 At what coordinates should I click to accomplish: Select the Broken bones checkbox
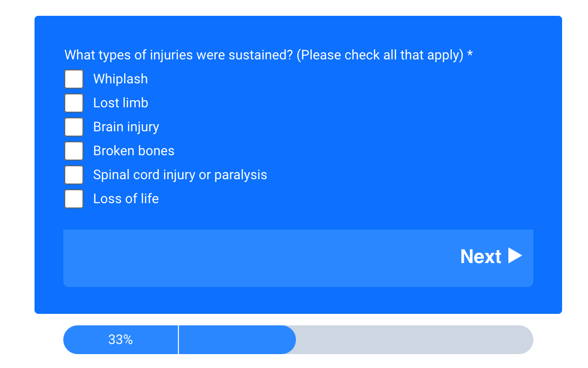click(x=74, y=151)
